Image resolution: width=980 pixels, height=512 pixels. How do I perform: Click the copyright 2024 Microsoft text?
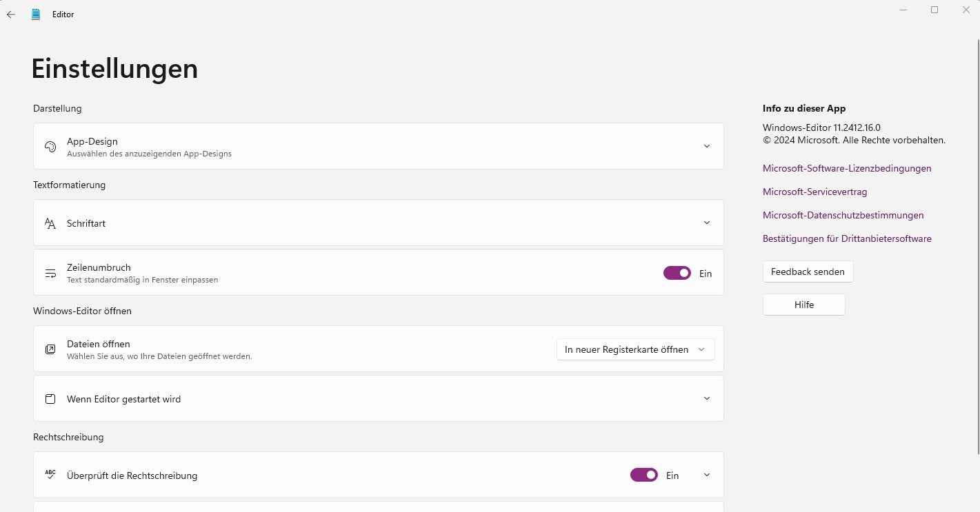[854, 140]
